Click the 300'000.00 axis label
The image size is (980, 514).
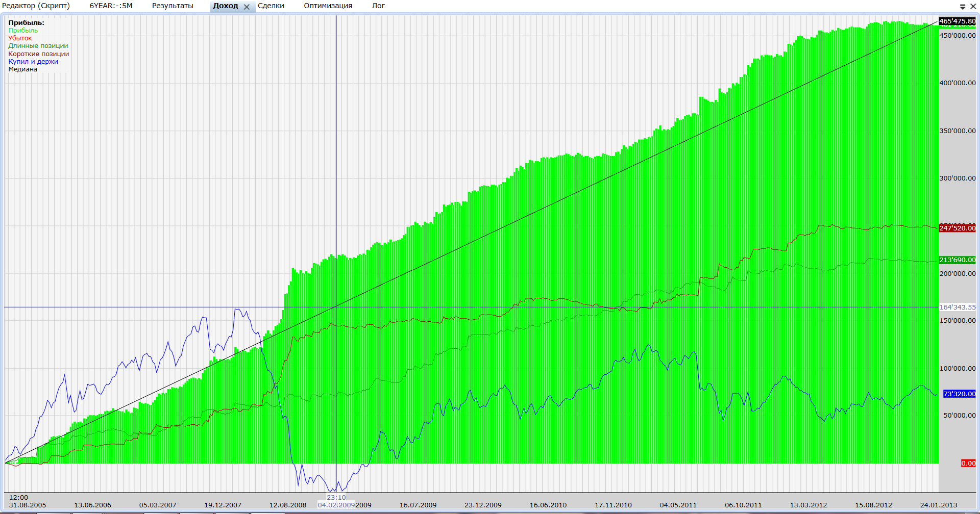tap(958, 178)
